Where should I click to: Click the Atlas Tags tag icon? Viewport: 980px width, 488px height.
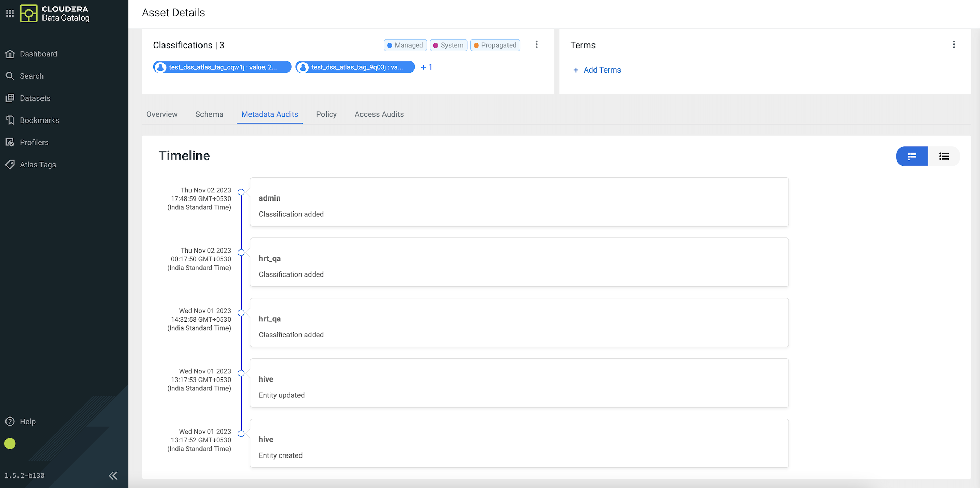coord(10,165)
